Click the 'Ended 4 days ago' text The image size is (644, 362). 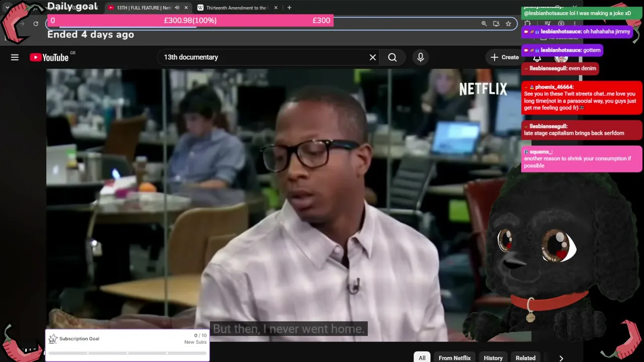pyautogui.click(x=91, y=34)
